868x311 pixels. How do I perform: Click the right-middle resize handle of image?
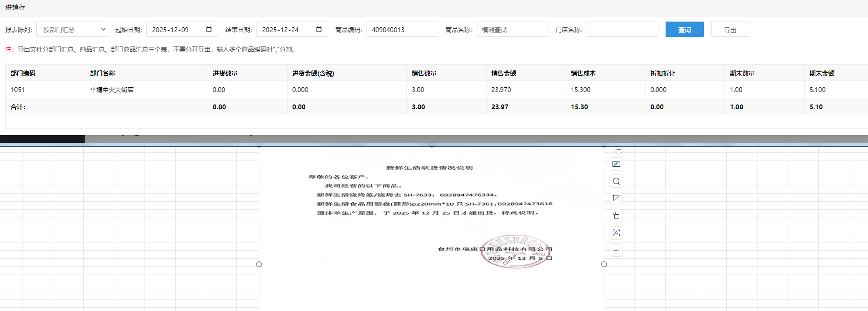pyautogui.click(x=604, y=264)
